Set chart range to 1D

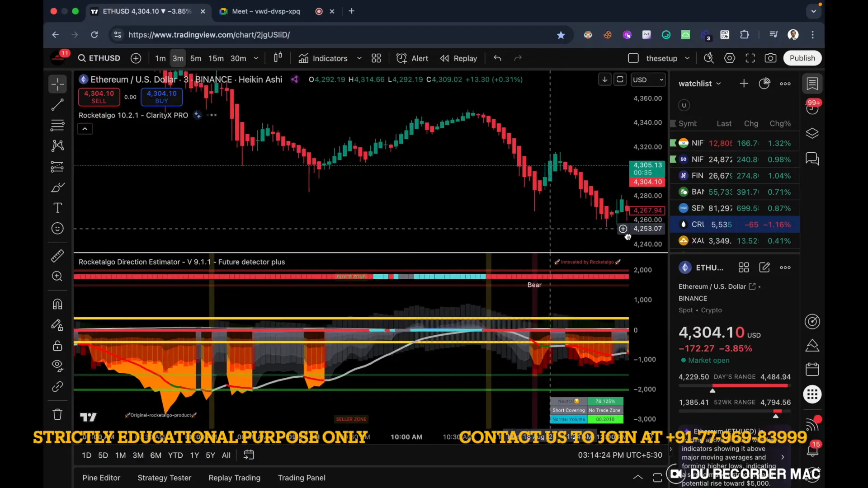(86, 455)
